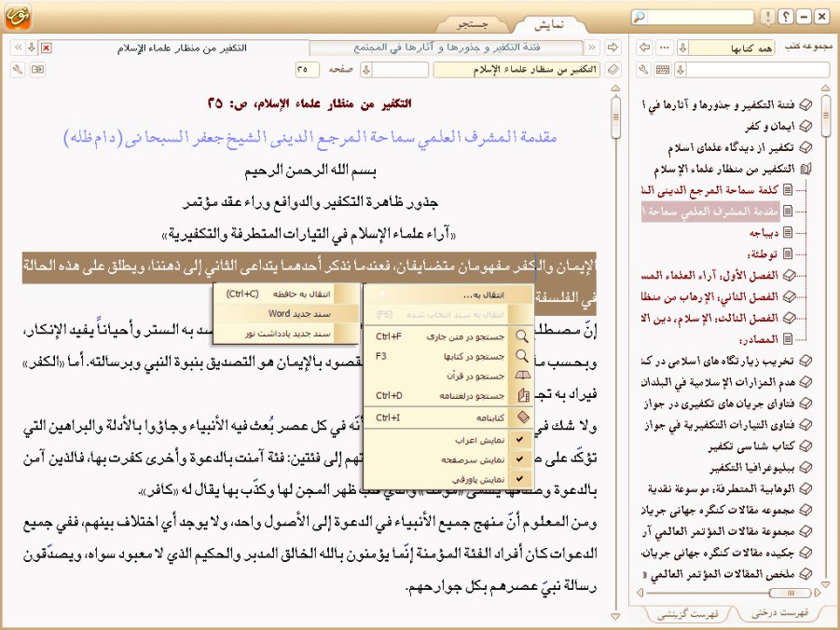Select document tab التكفير من منظار علماء الإسلام

[182, 48]
